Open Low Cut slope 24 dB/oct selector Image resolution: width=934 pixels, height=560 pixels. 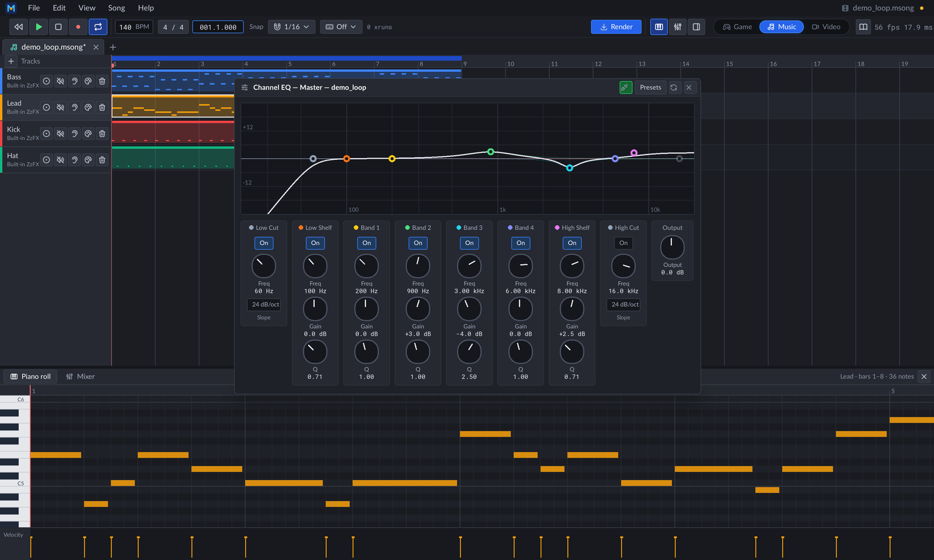click(x=264, y=304)
